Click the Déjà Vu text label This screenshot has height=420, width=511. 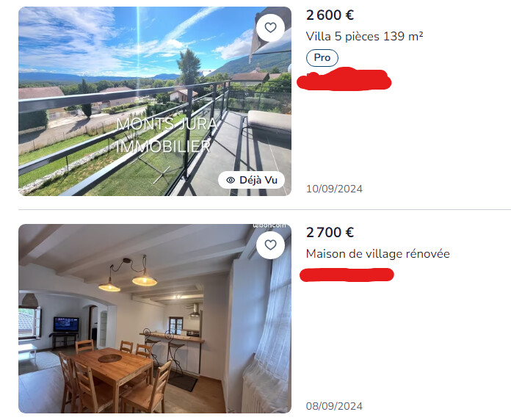258,180
